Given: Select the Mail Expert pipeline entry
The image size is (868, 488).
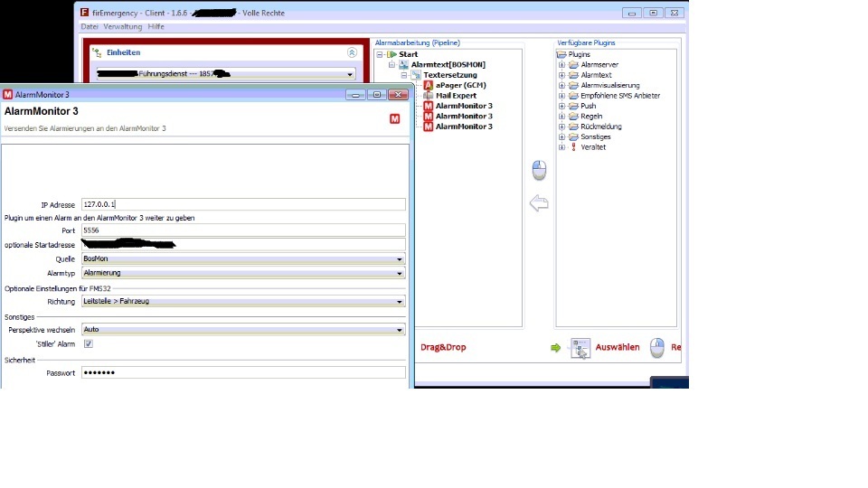Looking at the screenshot, I should [456, 96].
